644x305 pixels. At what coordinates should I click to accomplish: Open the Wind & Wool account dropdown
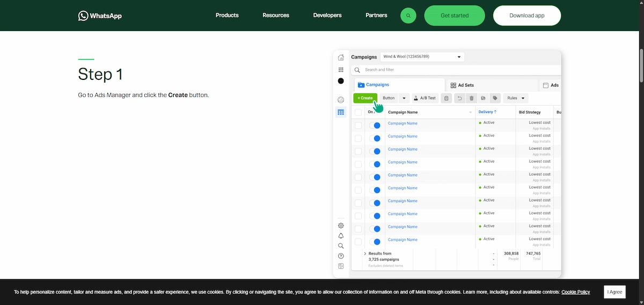pos(422,57)
